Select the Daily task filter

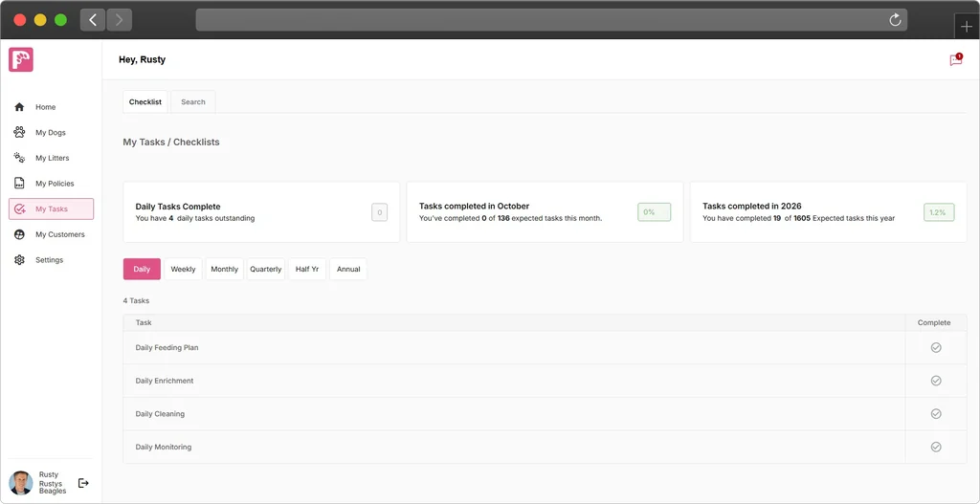[142, 269]
